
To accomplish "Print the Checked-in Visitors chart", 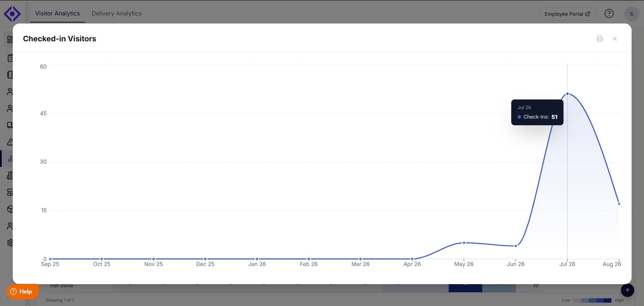I will coord(600,39).
